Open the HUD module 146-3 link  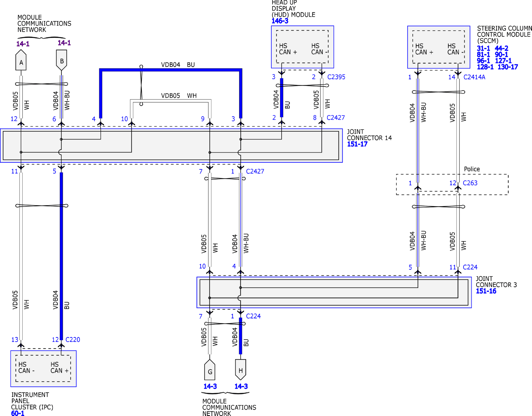[280, 21]
